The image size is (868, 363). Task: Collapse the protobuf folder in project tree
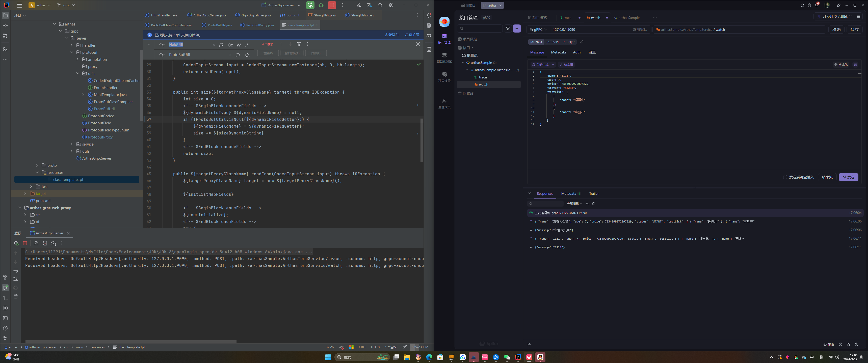[x=72, y=52]
